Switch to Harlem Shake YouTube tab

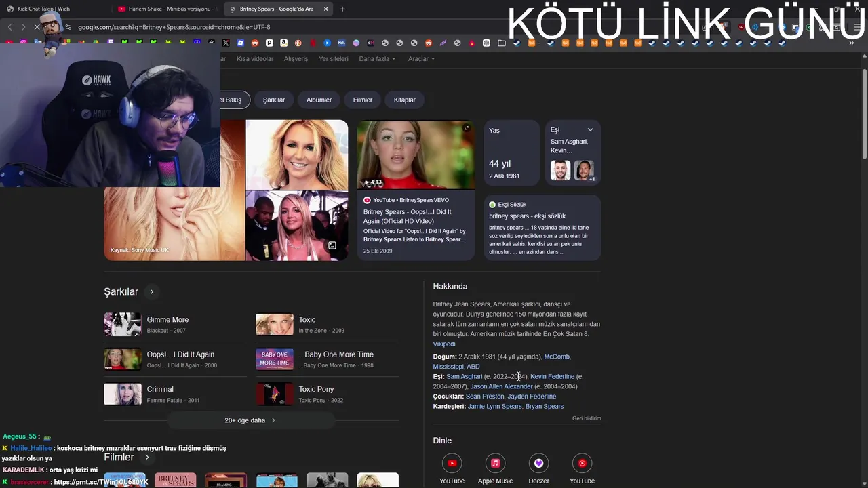point(165,9)
